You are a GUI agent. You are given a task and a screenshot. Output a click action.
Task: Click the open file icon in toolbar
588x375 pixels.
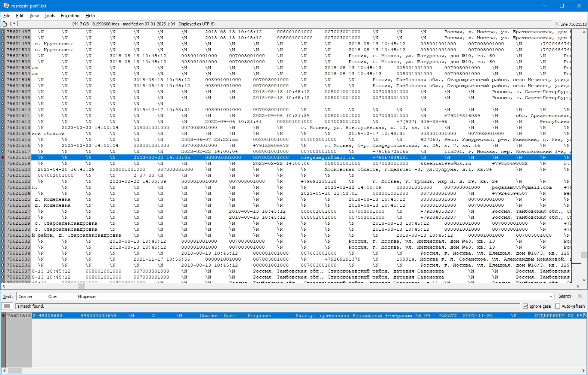(x=5, y=24)
